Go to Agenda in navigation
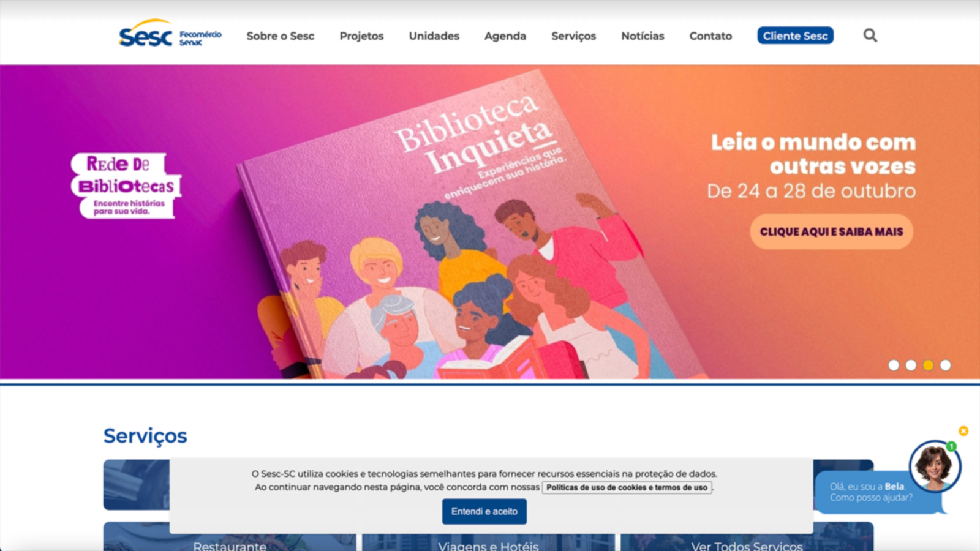This screenshot has width=980, height=551. click(x=505, y=36)
